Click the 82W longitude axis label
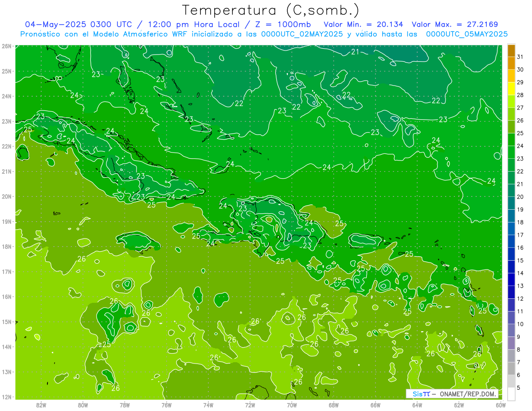 point(41,405)
